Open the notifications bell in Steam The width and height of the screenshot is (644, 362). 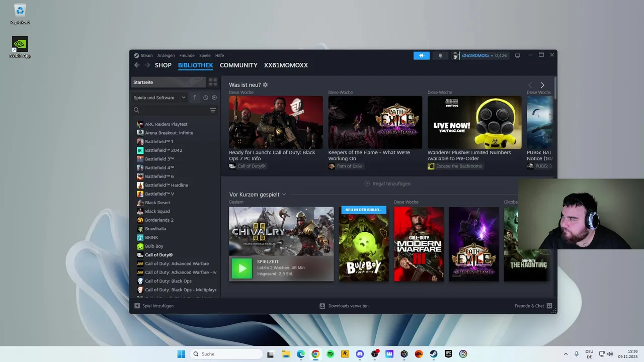click(x=440, y=56)
